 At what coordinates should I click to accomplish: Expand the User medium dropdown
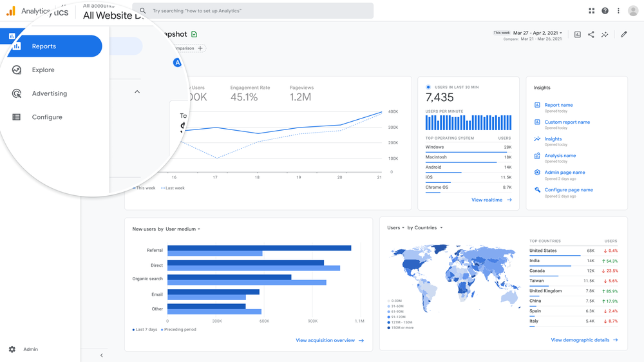(x=183, y=229)
